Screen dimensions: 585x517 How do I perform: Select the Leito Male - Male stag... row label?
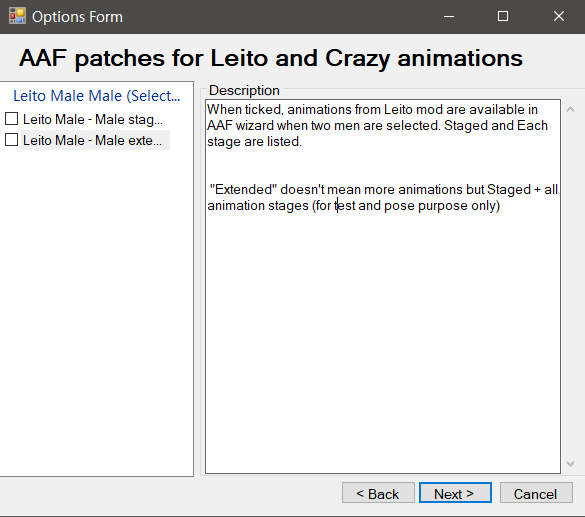click(93, 119)
